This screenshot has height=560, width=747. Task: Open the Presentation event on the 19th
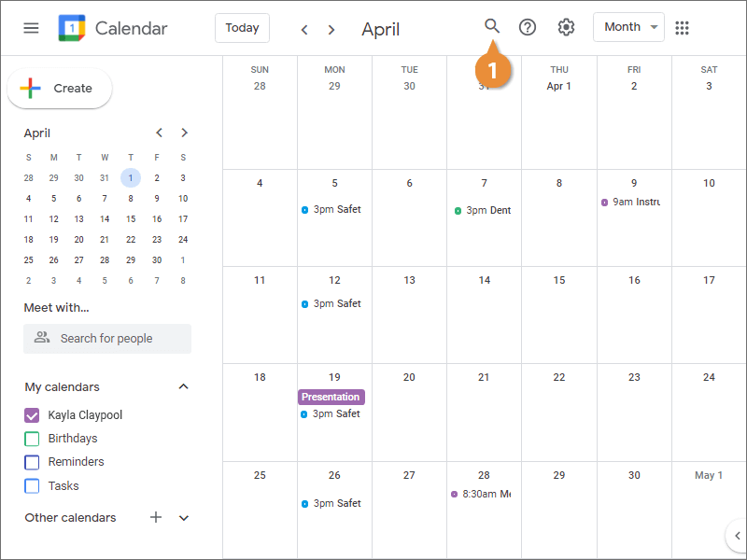pyautogui.click(x=331, y=397)
